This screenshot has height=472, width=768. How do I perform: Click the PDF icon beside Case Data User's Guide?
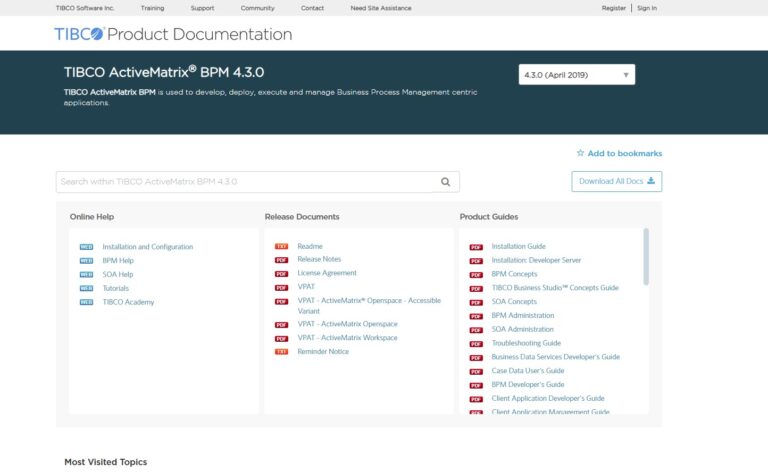[476, 372]
